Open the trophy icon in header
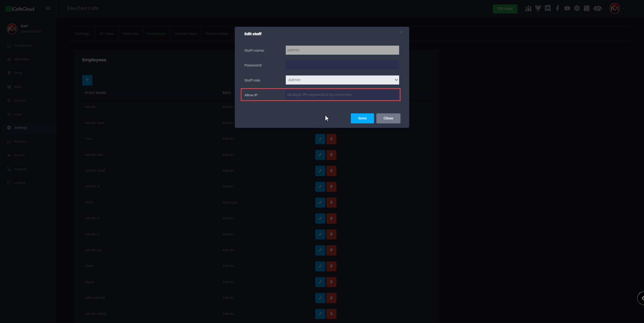 tap(538, 8)
